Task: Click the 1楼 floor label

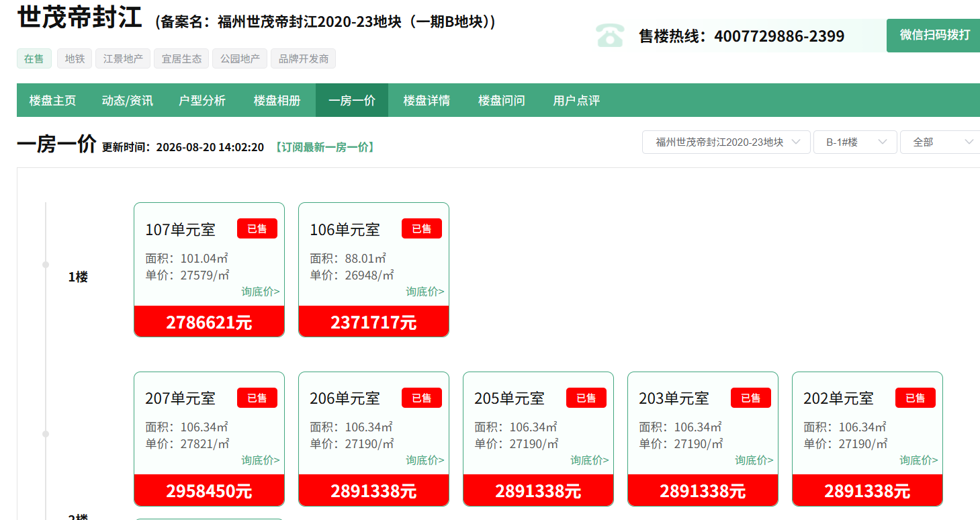Action: 78,277
